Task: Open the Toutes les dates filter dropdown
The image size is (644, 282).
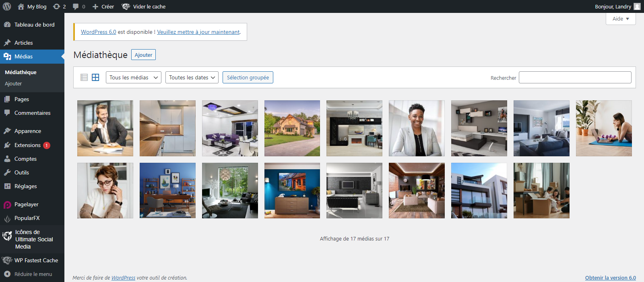Action: [192, 77]
